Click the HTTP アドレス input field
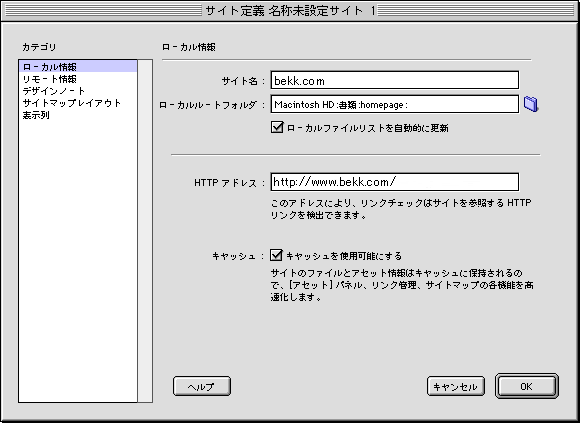Viewport: 580px width, 423px height. pos(395,182)
